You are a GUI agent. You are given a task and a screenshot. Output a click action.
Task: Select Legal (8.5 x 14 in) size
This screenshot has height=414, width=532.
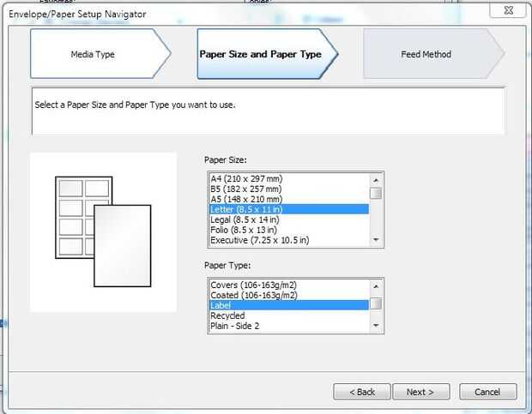[x=289, y=219]
